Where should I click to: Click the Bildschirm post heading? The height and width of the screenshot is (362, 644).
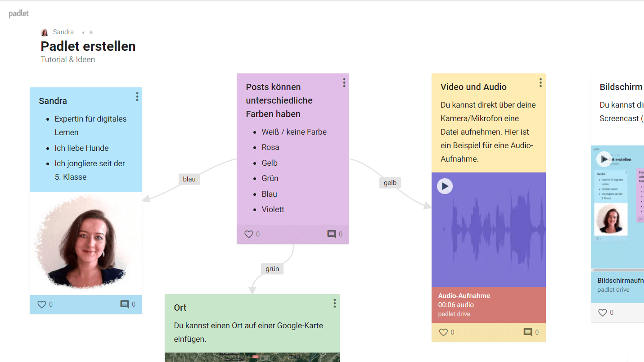621,87
